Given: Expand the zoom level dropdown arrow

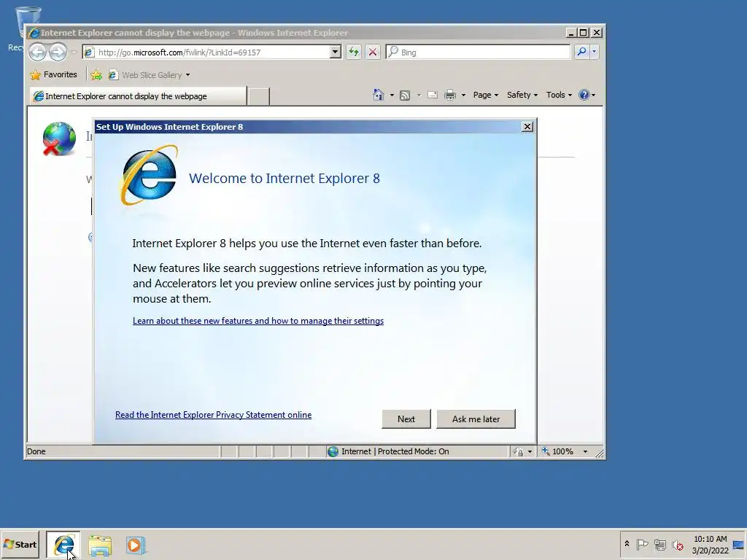Looking at the screenshot, I should (x=586, y=451).
